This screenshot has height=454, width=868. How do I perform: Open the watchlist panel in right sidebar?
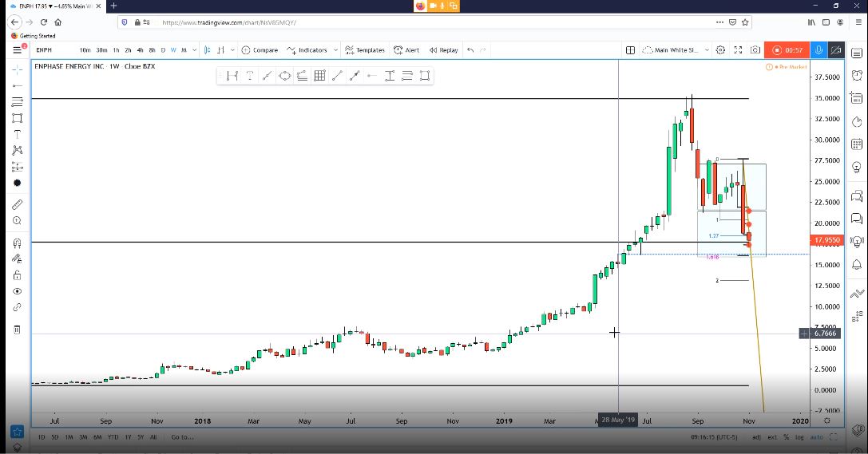click(856, 53)
